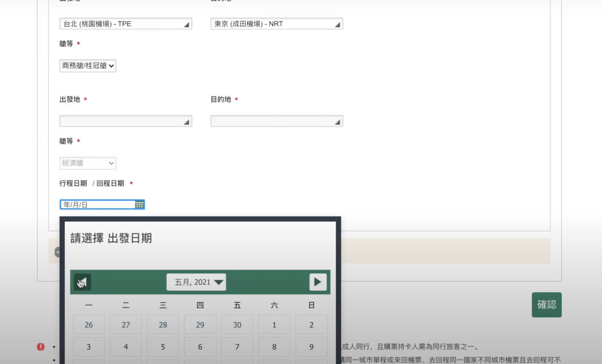Choose day 7 in the calendar

(237, 347)
